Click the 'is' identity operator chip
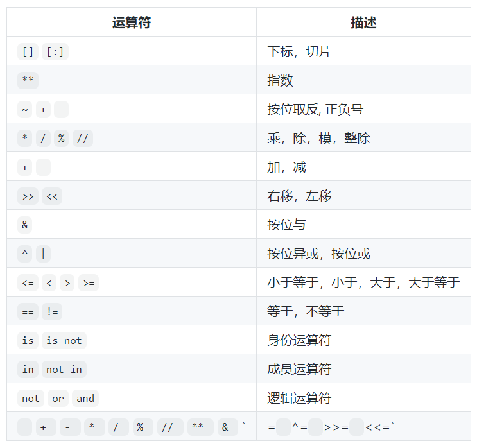The image size is (477, 448). pyautogui.click(x=28, y=341)
